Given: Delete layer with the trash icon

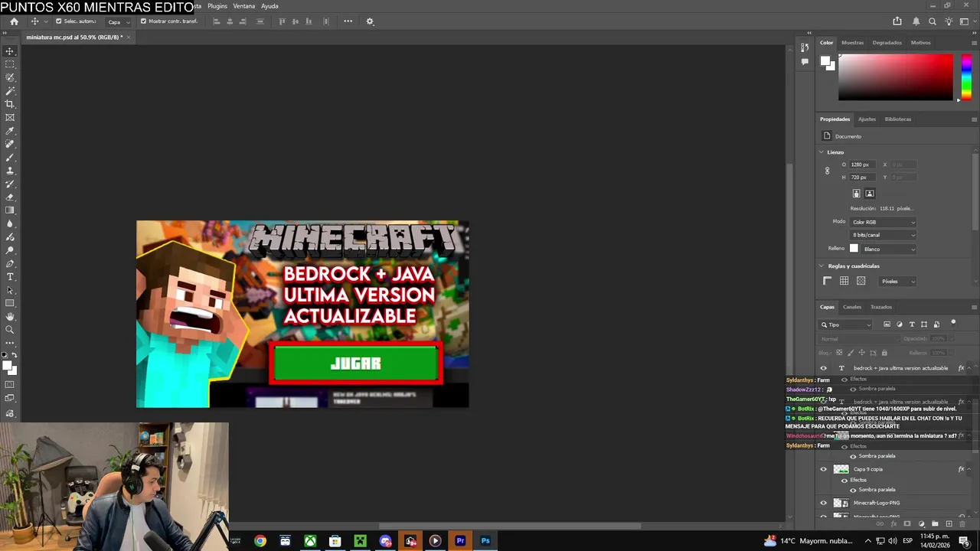Looking at the screenshot, I should (963, 524).
